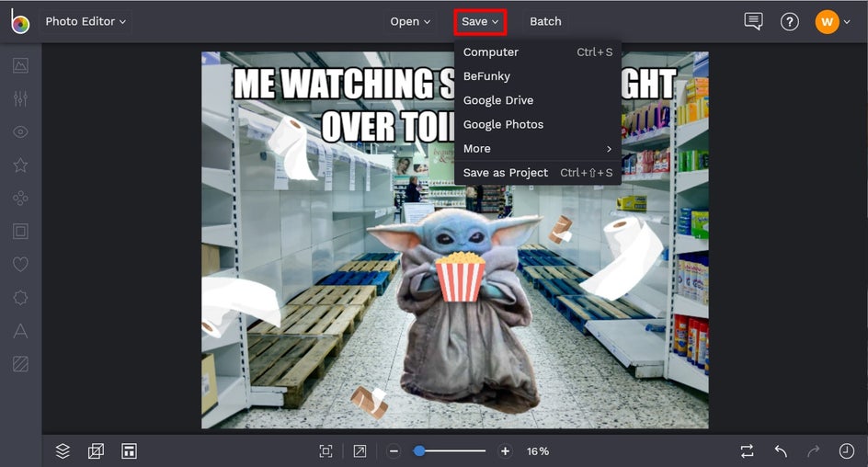Click the Batch button

(x=545, y=21)
